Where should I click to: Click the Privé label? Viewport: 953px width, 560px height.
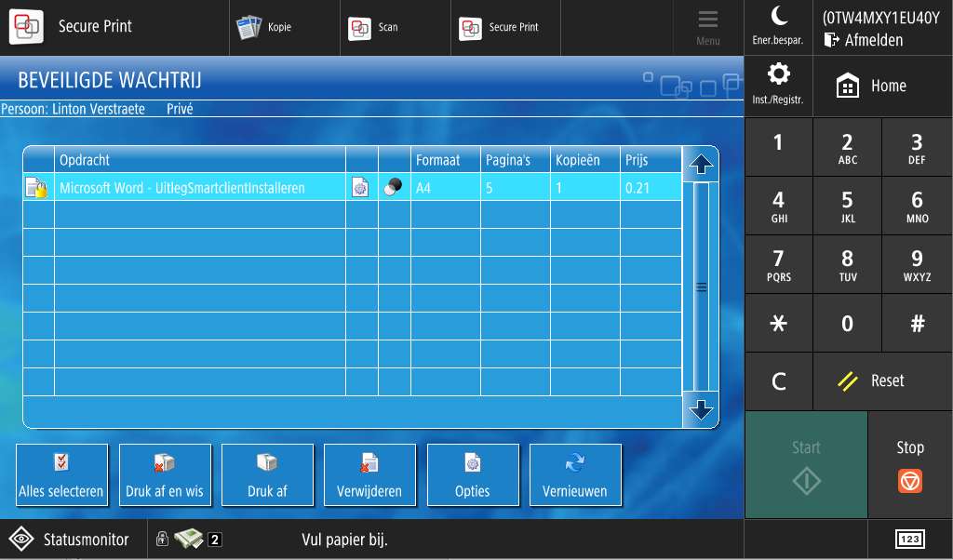coord(180,110)
